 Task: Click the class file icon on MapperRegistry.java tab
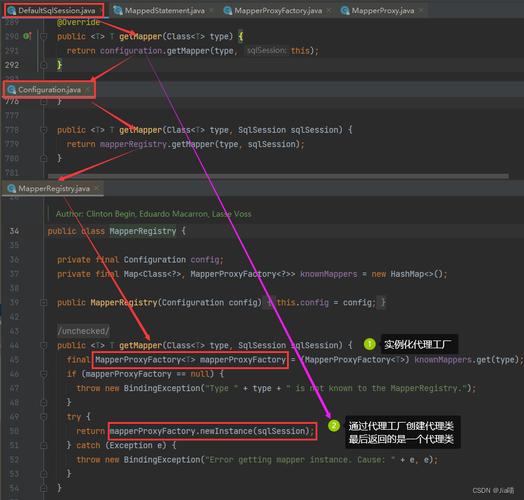(12, 189)
